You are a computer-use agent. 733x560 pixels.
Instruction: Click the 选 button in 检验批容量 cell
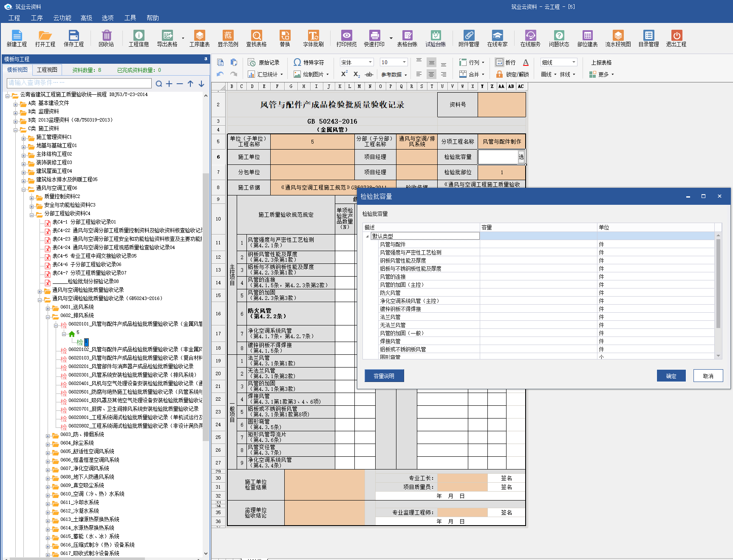click(521, 157)
